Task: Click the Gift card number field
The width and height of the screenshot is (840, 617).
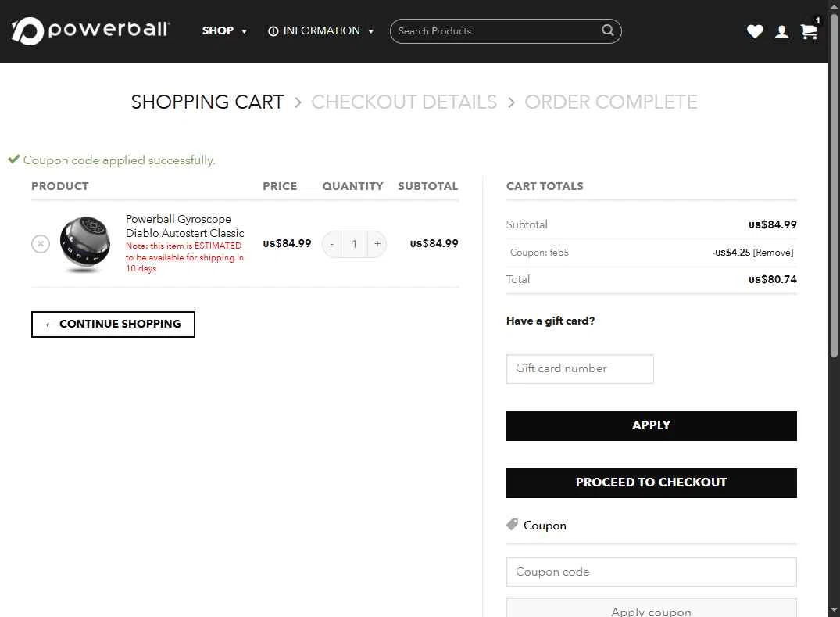Action: point(580,369)
